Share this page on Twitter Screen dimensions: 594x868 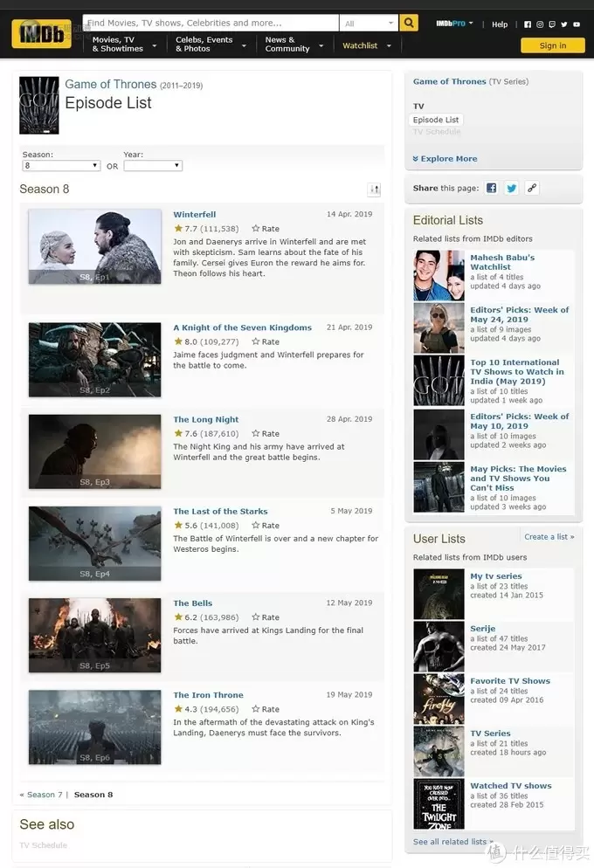(x=512, y=188)
